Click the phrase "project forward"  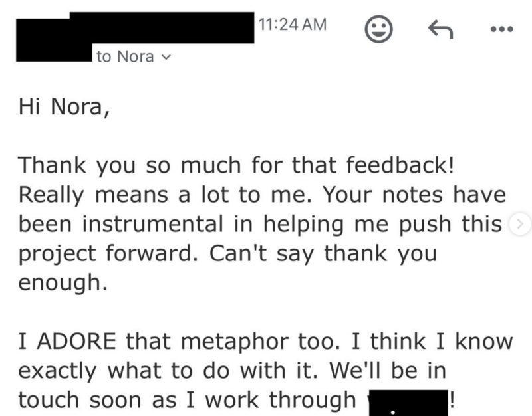pyautogui.click(x=108, y=254)
